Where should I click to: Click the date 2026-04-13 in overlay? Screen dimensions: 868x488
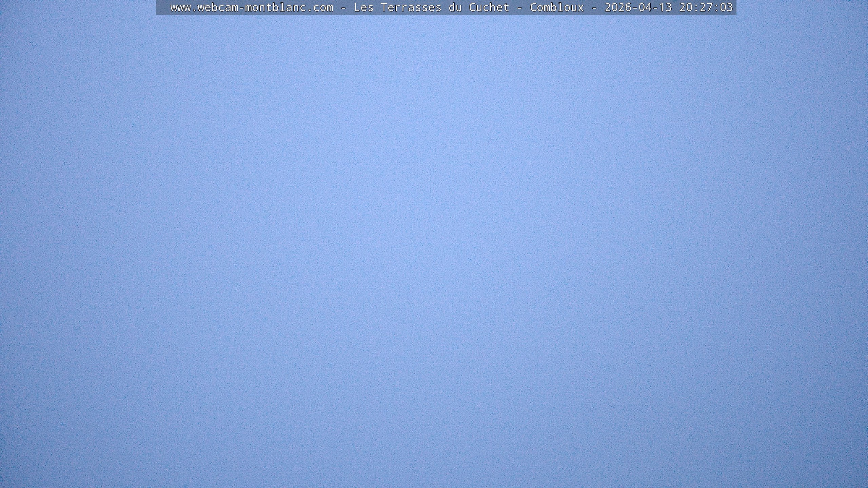tap(638, 7)
